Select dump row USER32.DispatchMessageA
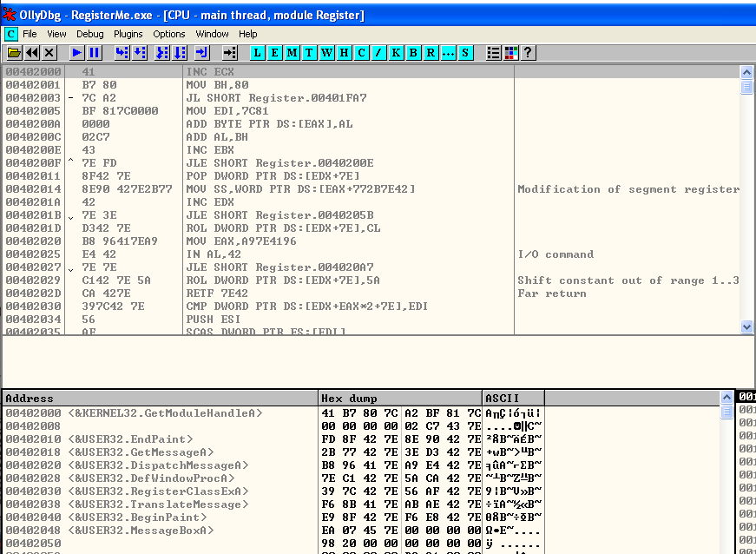The width and height of the screenshot is (756, 554). coord(273,465)
